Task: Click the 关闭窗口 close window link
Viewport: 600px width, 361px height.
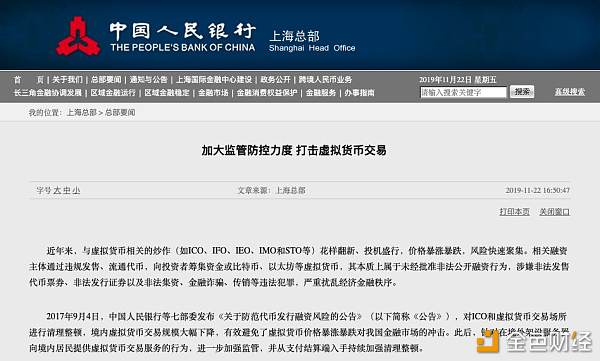Action: [x=554, y=212]
